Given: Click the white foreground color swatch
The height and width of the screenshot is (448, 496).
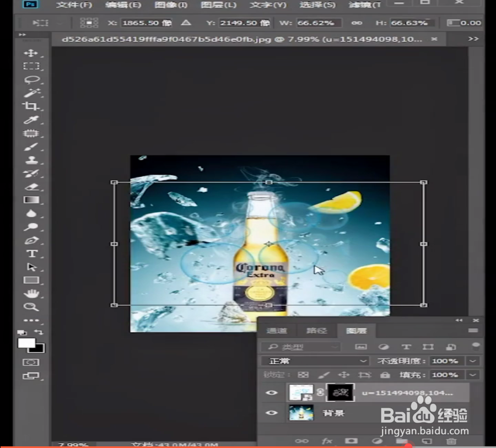Looking at the screenshot, I should (25, 343).
